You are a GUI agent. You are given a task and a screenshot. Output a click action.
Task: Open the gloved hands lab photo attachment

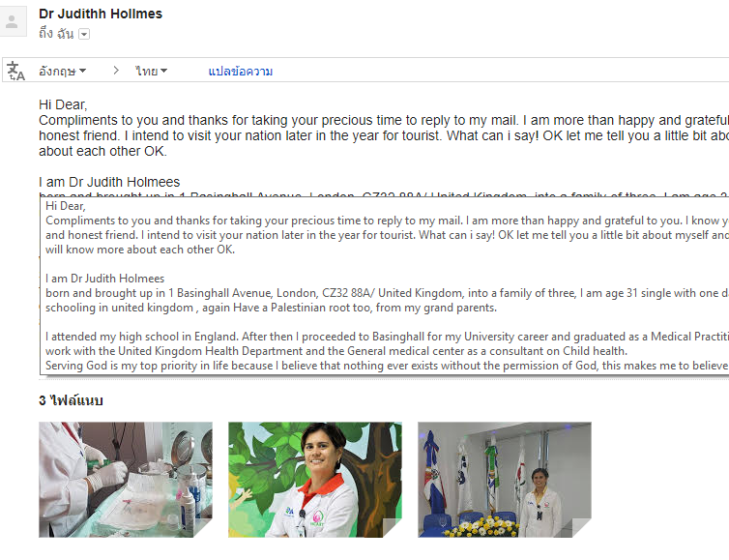coord(126,480)
